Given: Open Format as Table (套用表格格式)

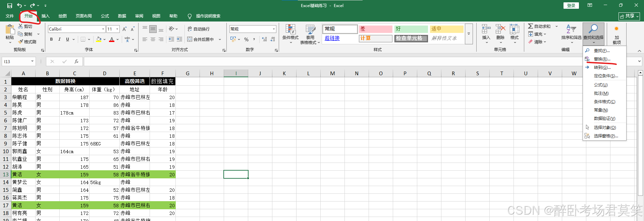Looking at the screenshot, I should pos(310,34).
